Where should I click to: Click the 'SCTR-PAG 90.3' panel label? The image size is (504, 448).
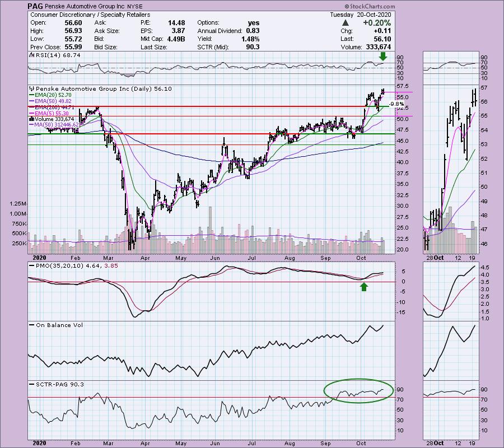(x=60, y=384)
